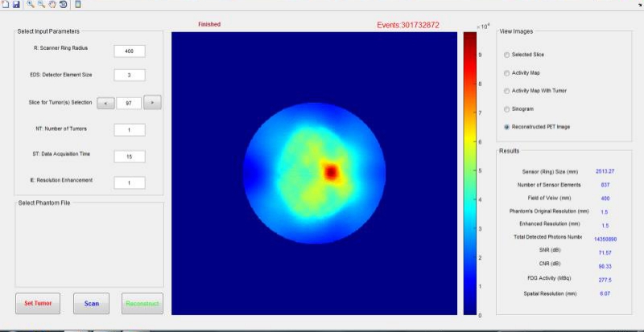This screenshot has height=332, width=644.
Task: Activate the Pan hand tool
Action: [x=52, y=5]
